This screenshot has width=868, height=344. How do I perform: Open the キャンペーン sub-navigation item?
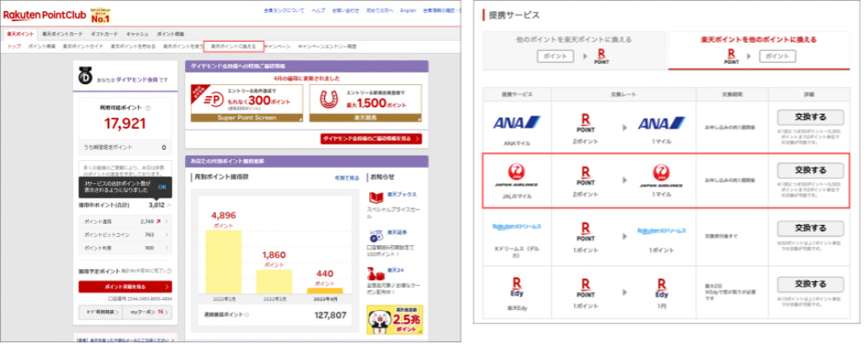click(x=279, y=47)
